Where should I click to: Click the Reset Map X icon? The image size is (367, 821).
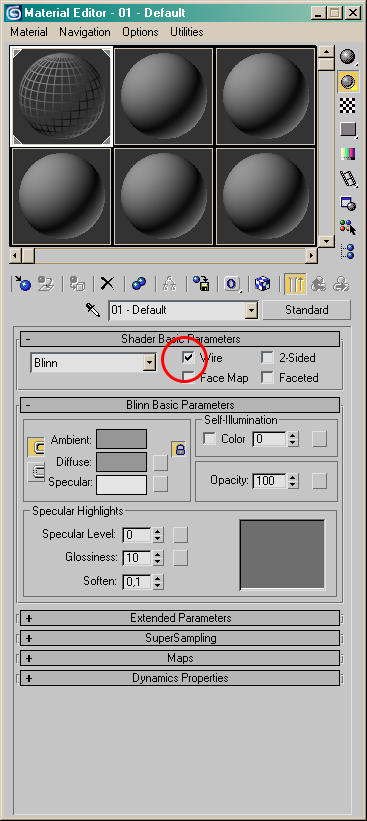(x=107, y=284)
